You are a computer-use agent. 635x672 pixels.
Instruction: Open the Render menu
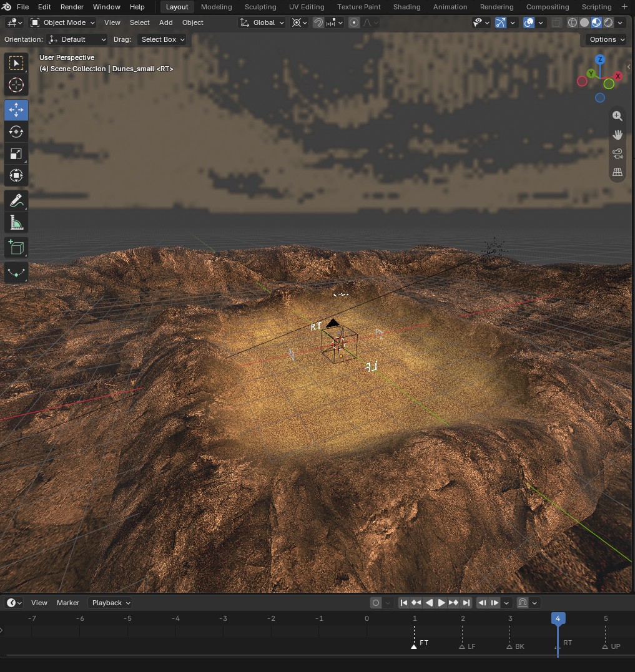click(72, 7)
